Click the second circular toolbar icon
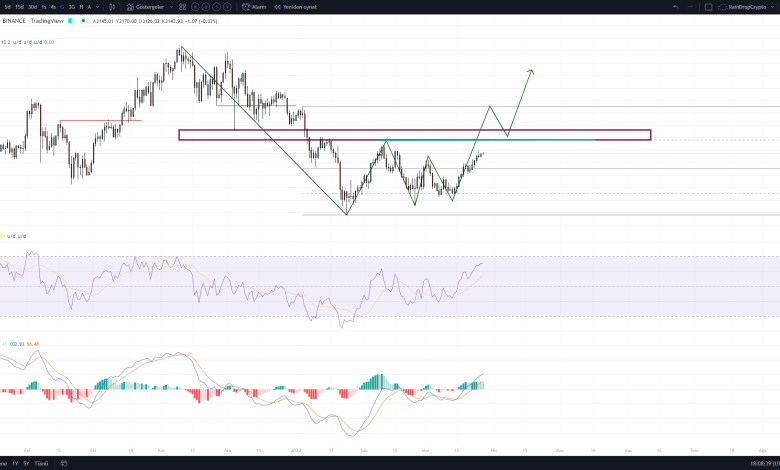 click(x=206, y=7)
